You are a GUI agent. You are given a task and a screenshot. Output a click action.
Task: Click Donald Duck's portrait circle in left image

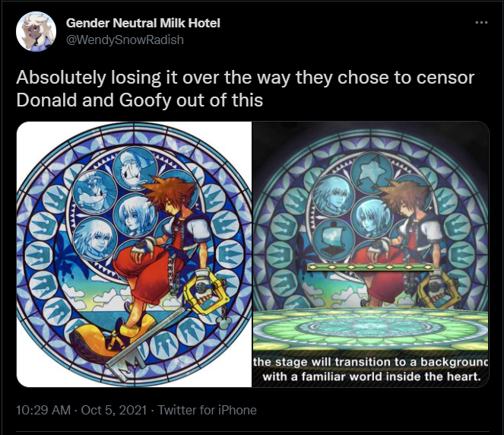(135, 169)
